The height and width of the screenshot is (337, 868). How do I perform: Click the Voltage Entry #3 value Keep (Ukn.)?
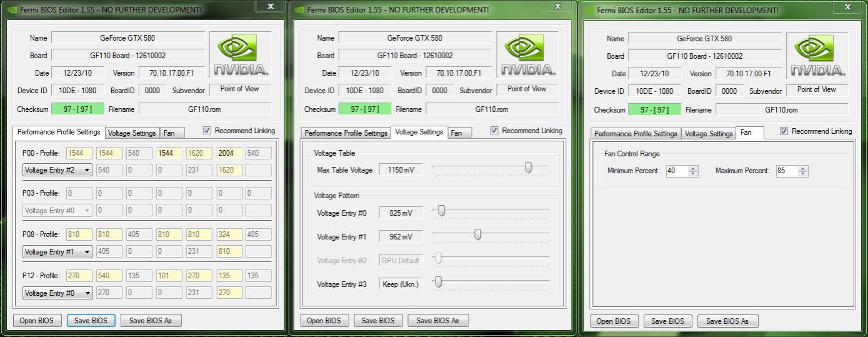click(x=401, y=284)
